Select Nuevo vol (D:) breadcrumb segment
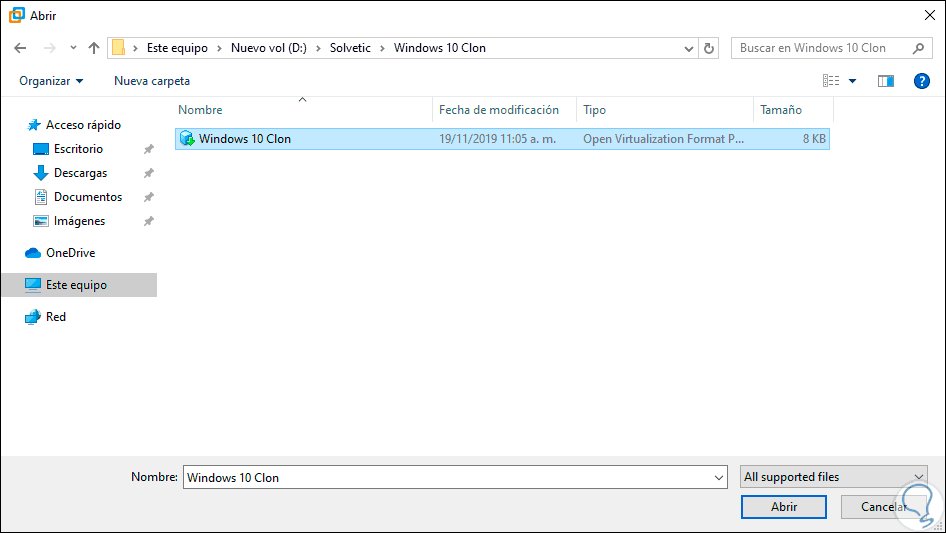Viewport: 946px width, 533px height. 268,48
